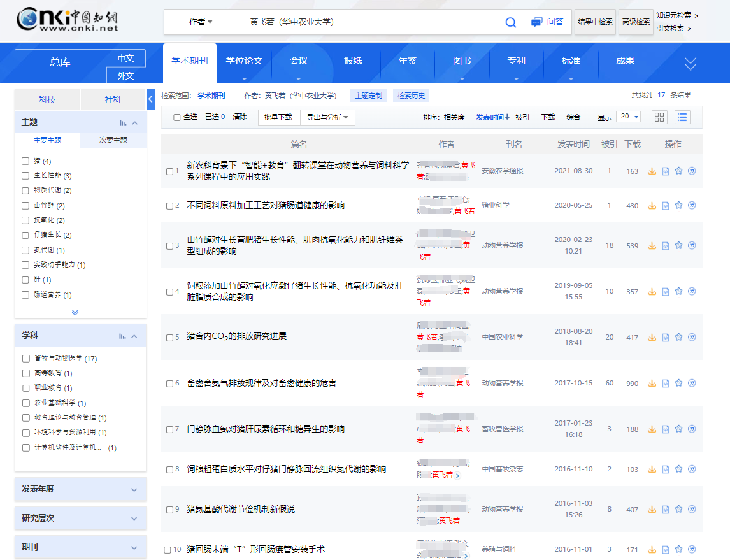Screen dimensions: 730x560
Task: Collapse the 主题 filter section
Action: [135, 123]
